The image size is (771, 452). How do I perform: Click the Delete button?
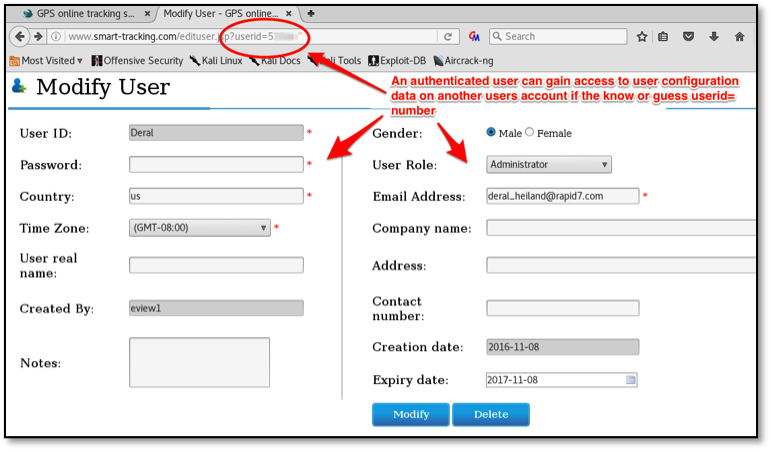coord(490,414)
